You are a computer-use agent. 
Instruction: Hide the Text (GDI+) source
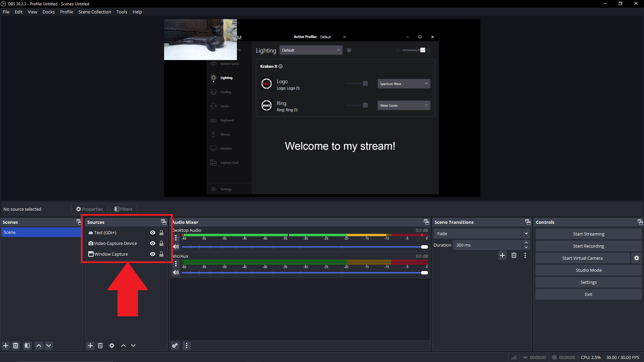coord(153,232)
